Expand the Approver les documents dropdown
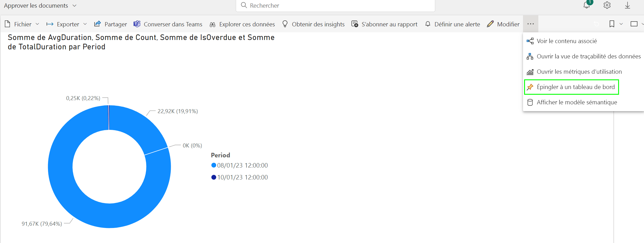 click(74, 5)
